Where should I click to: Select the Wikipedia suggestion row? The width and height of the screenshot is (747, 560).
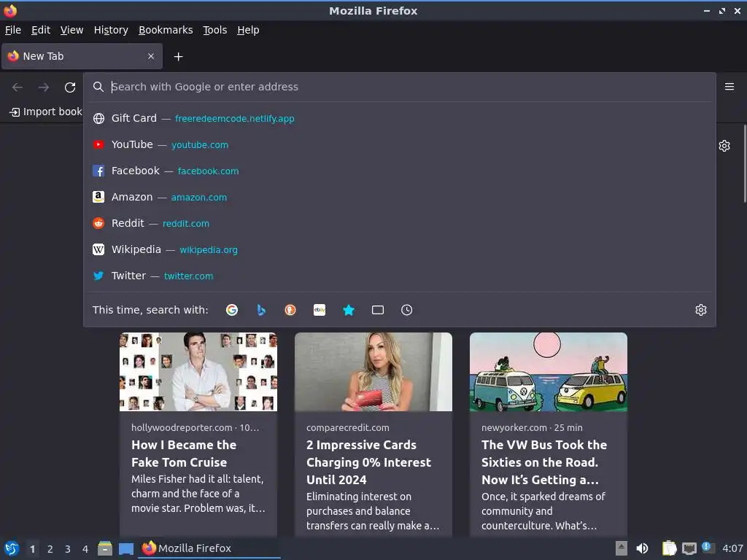tap(399, 249)
